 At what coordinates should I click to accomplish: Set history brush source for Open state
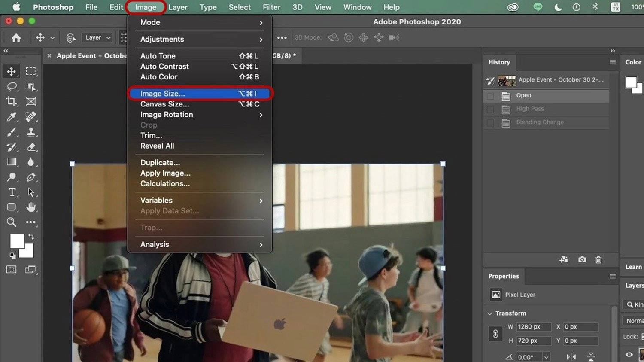tap(490, 96)
